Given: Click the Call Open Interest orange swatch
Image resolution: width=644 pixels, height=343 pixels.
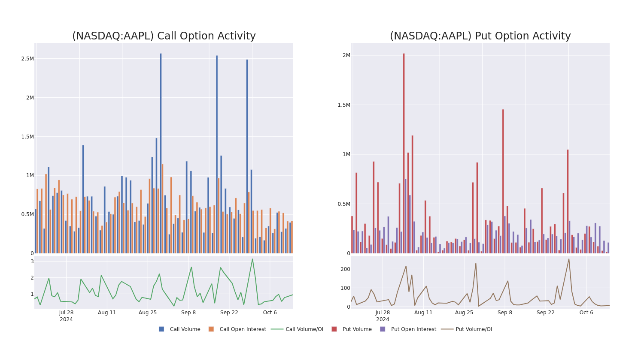Looking at the screenshot, I should pos(211,329).
